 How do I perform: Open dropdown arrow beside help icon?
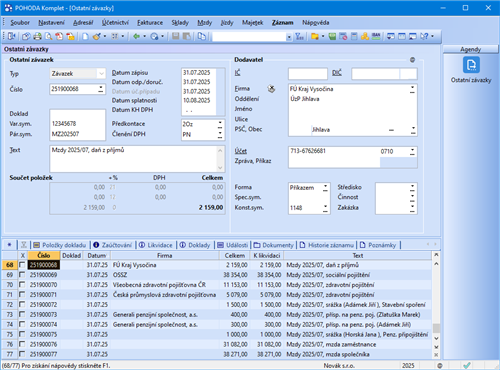432,36
